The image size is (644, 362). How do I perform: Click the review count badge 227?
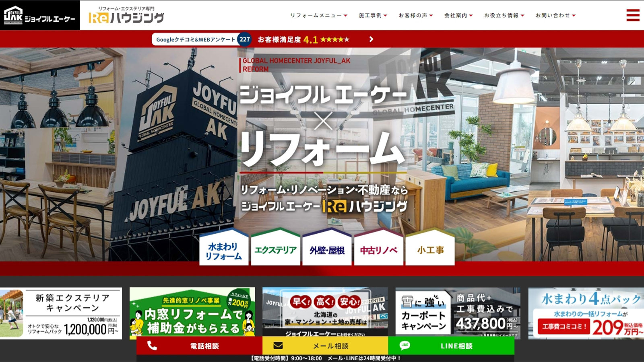(244, 39)
